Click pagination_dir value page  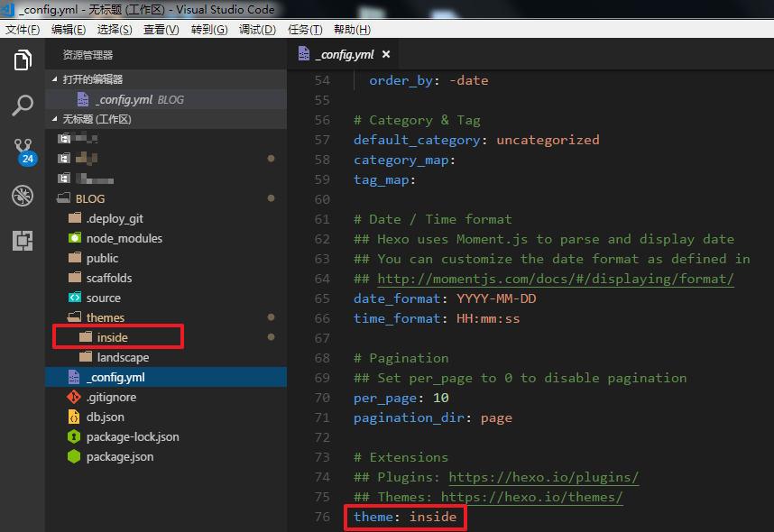496,418
